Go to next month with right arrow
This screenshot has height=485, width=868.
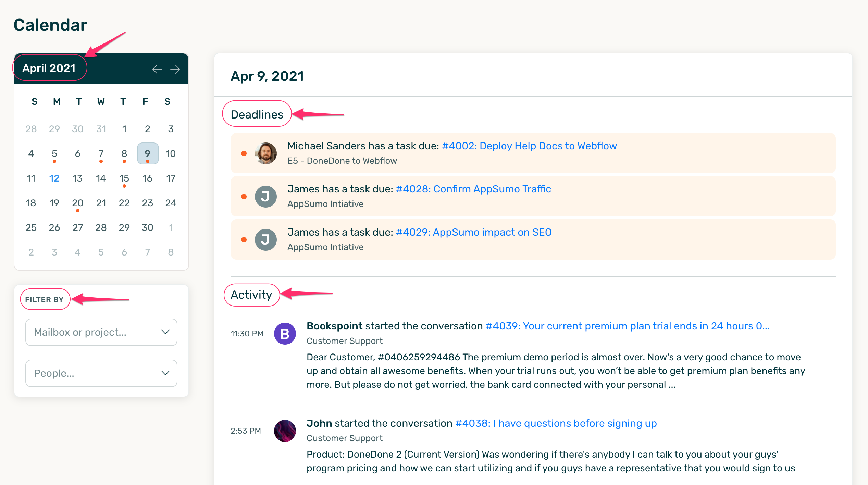(x=175, y=69)
